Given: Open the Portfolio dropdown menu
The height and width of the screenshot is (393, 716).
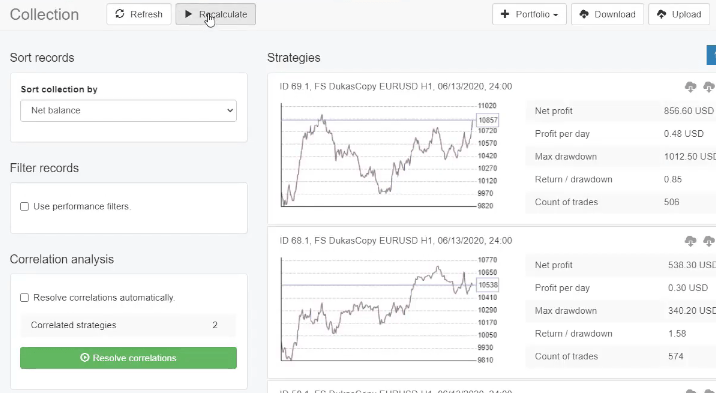Looking at the screenshot, I should 529,14.
